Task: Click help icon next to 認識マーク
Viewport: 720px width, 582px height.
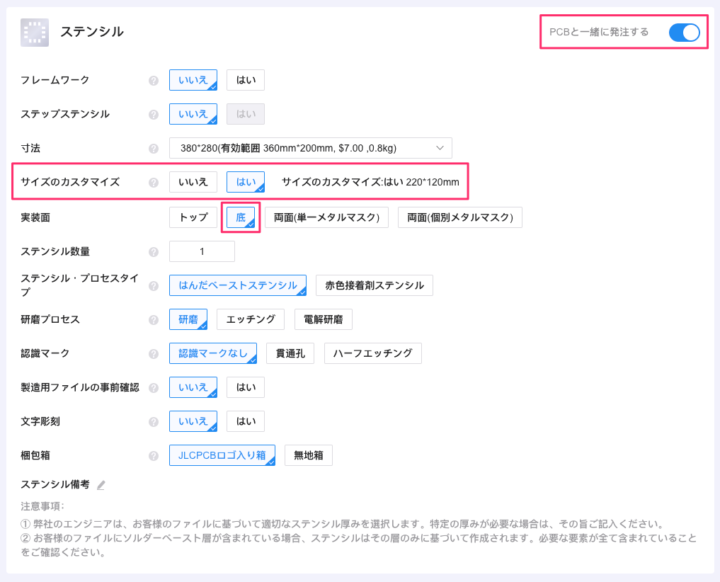Action: pos(154,354)
